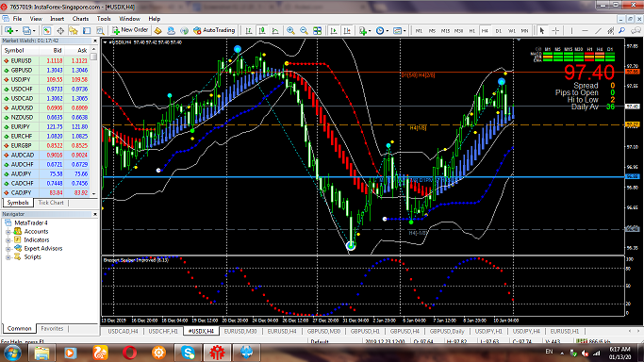644x362 pixels.
Task: Open the Insert menu
Action: (x=58, y=19)
